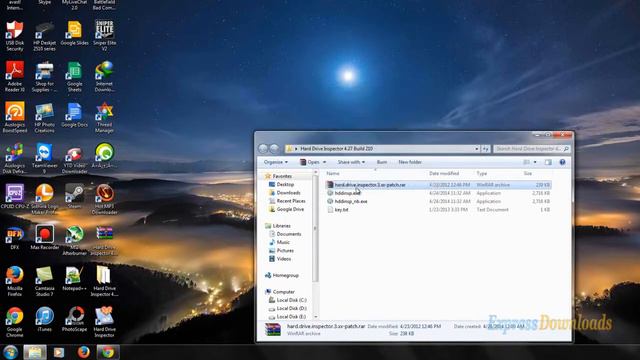Select Auslogics BoostSpeed desktop icon
This screenshot has height=360, width=640.
pyautogui.click(x=15, y=118)
